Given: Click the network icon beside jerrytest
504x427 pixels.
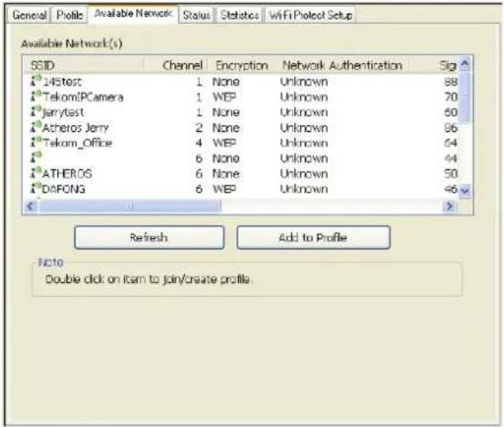Looking at the screenshot, I should point(35,111).
